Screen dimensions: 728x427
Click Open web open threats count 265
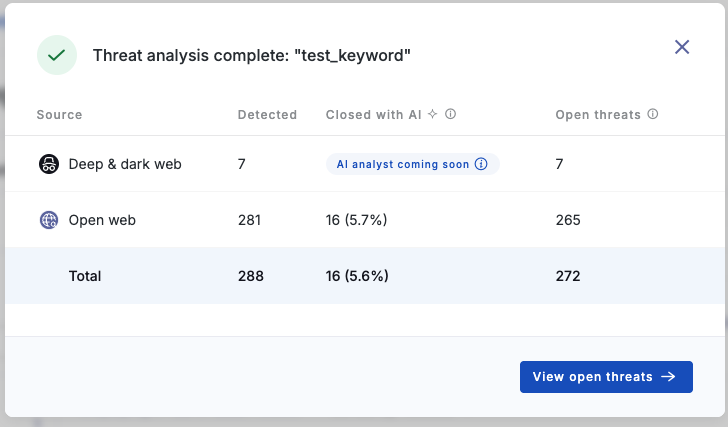567,220
